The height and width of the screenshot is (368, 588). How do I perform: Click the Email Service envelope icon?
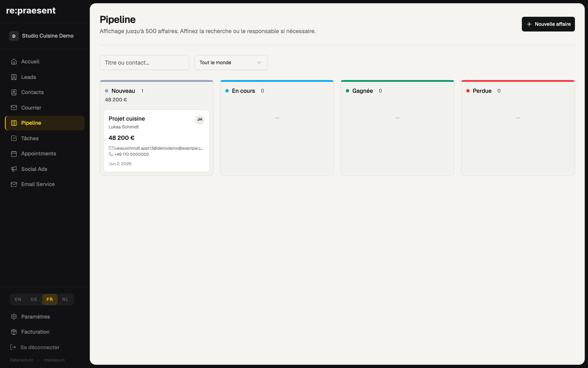[14, 184]
